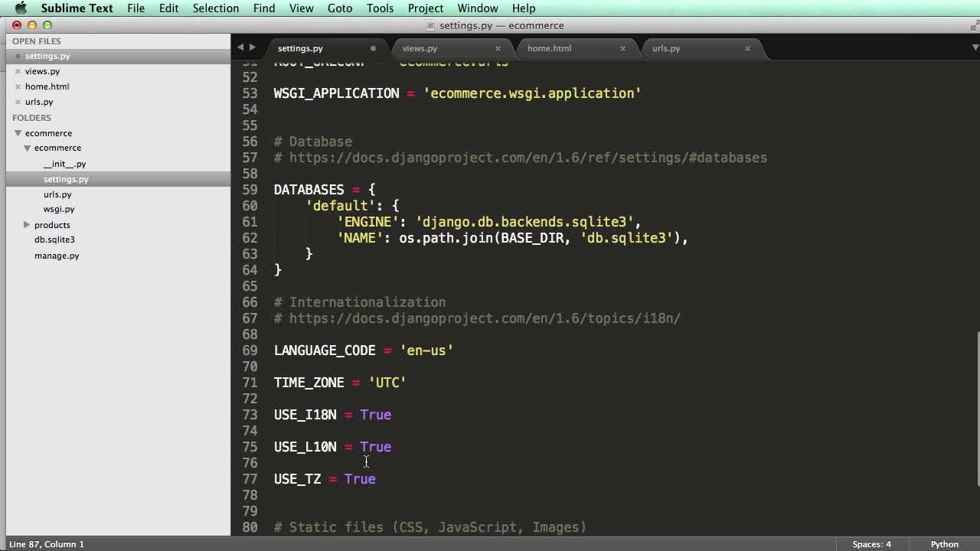The height and width of the screenshot is (551, 980).
Task: Click the DATABASES variable name
Action: tap(309, 190)
